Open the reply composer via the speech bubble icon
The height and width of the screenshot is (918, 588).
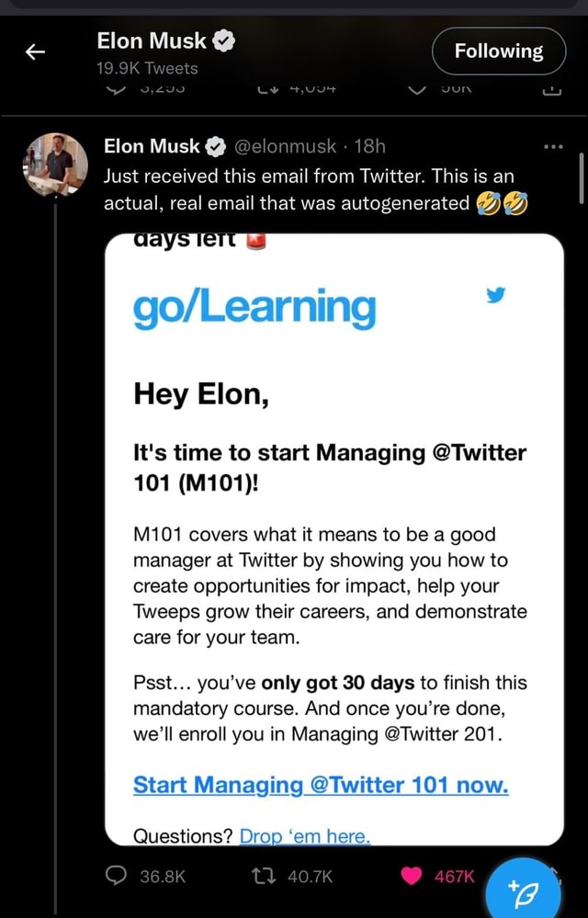pos(115,876)
